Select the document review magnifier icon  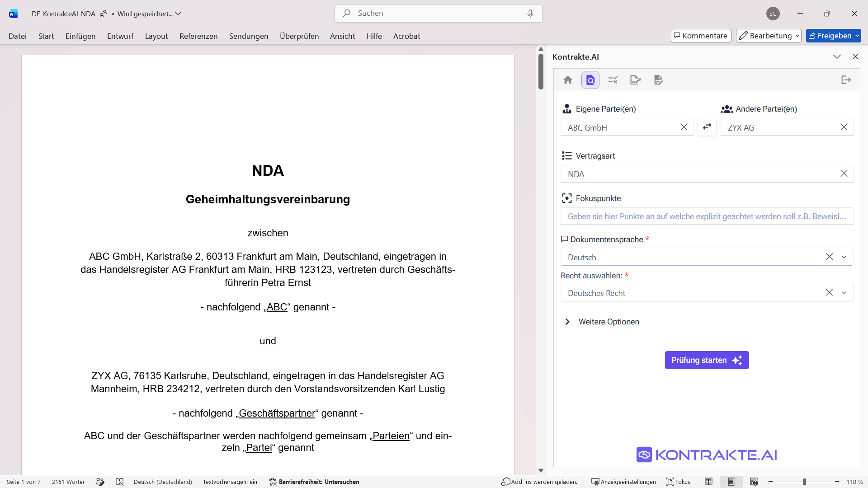tap(590, 80)
